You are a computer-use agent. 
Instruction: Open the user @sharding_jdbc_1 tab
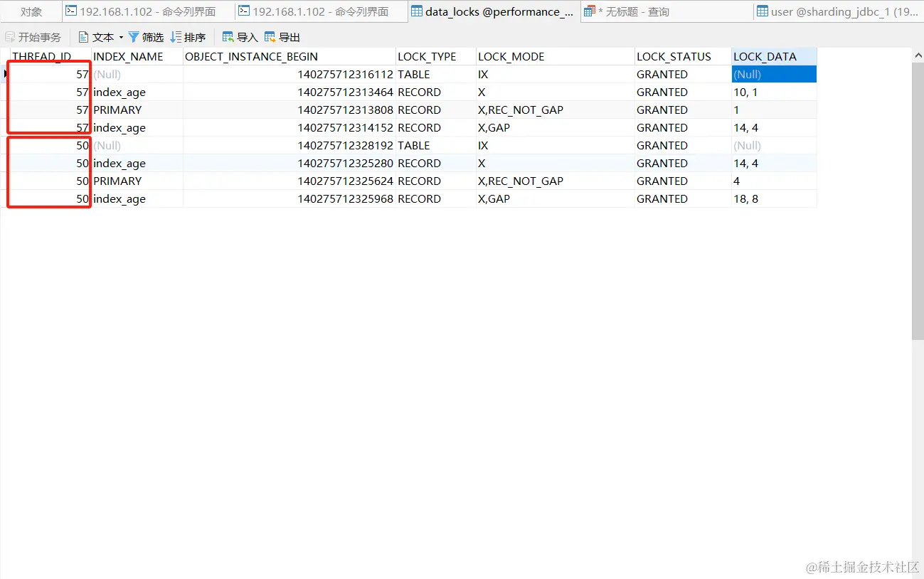point(839,11)
